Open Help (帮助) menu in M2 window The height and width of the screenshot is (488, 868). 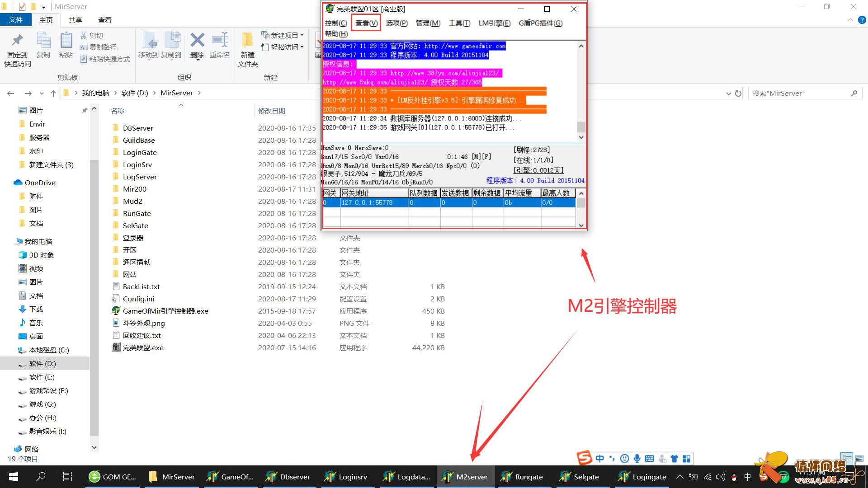[x=336, y=34]
